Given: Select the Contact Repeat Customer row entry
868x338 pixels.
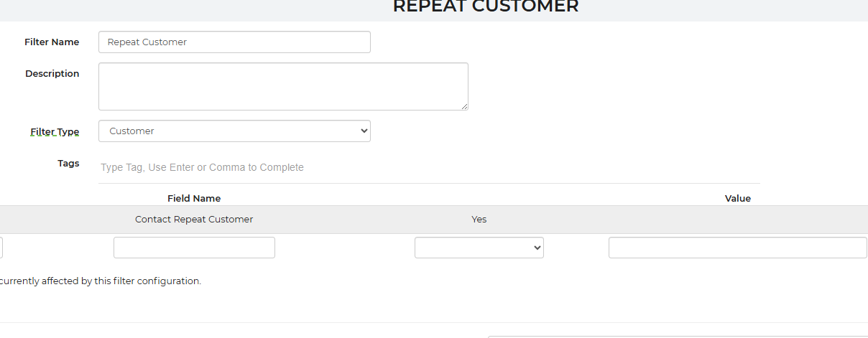Looking at the screenshot, I should click(x=194, y=220).
